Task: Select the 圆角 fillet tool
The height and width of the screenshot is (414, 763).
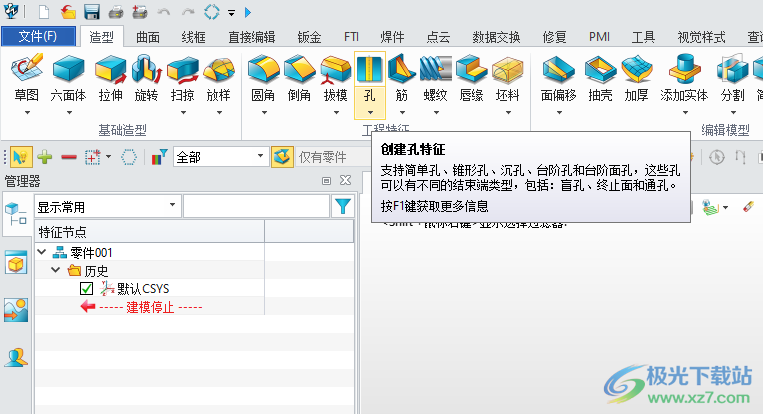Action: pyautogui.click(x=263, y=78)
